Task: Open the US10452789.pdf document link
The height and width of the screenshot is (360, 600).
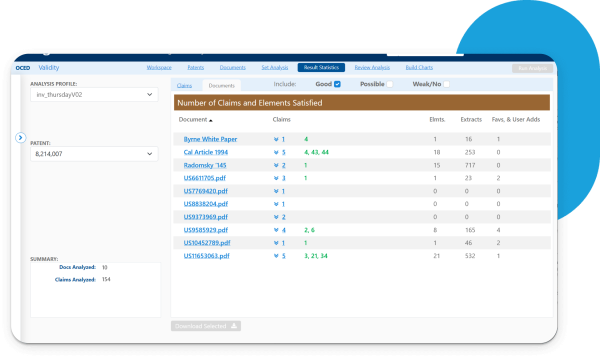Action: [207, 243]
